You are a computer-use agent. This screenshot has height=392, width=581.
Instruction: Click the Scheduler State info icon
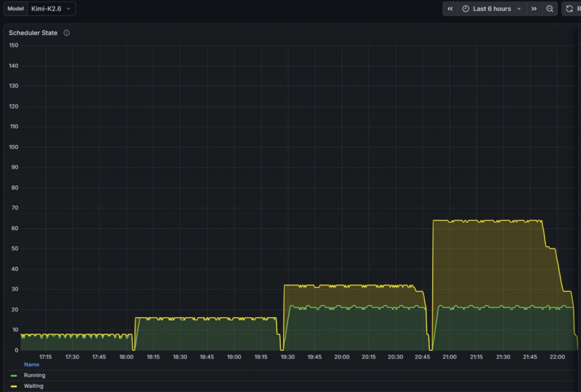point(66,33)
